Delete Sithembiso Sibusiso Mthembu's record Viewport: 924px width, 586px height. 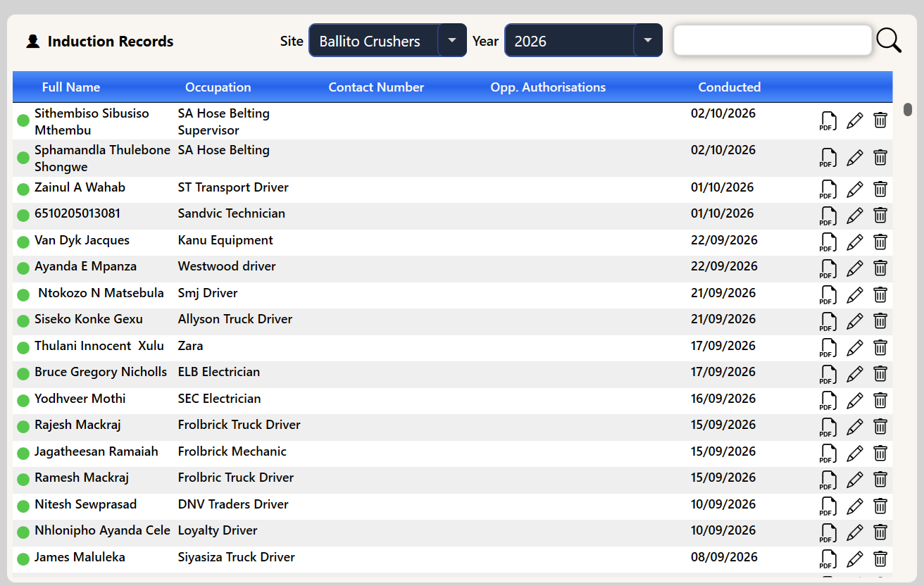880,120
